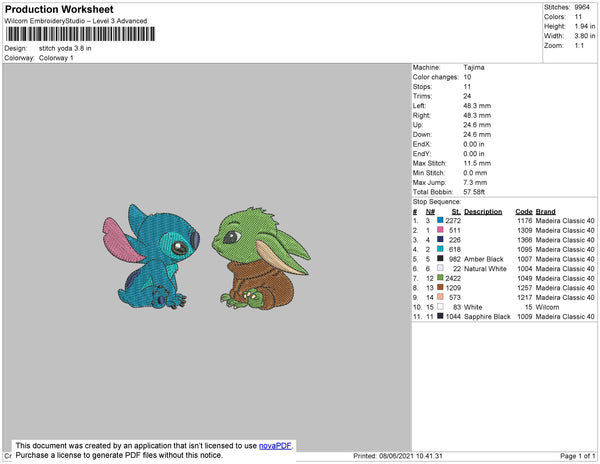This screenshot has height=464, width=600.
Task: Click the Code column header
Action: point(523,211)
